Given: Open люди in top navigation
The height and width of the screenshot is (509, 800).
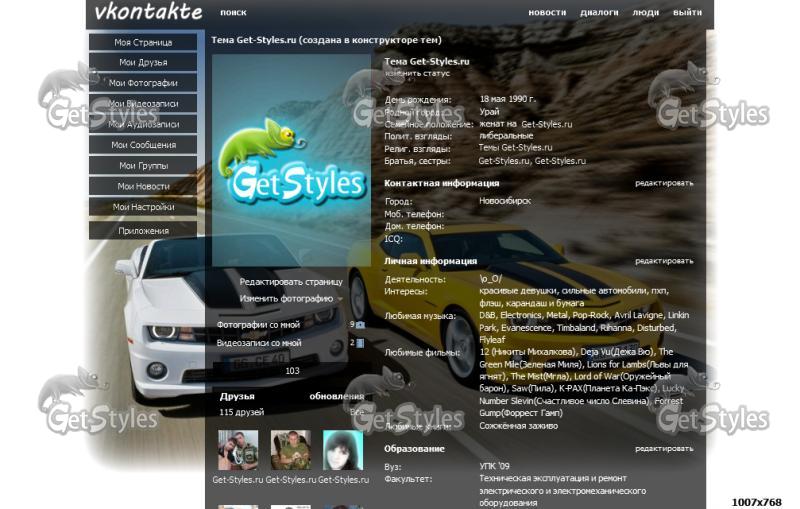Looking at the screenshot, I should tap(645, 12).
